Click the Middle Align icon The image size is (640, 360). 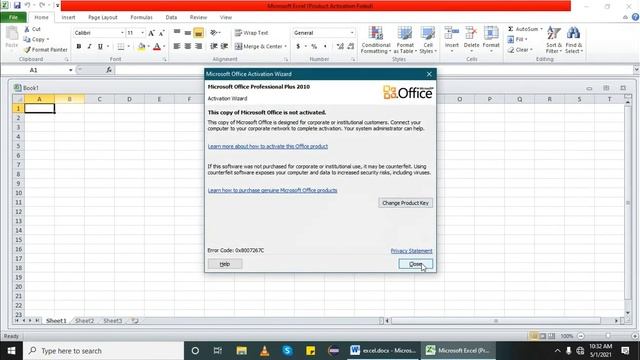click(x=187, y=33)
